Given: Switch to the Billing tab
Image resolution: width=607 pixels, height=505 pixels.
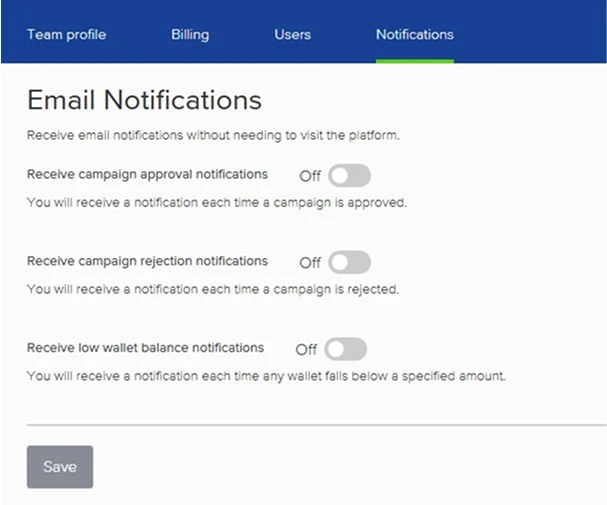Looking at the screenshot, I should point(190,34).
